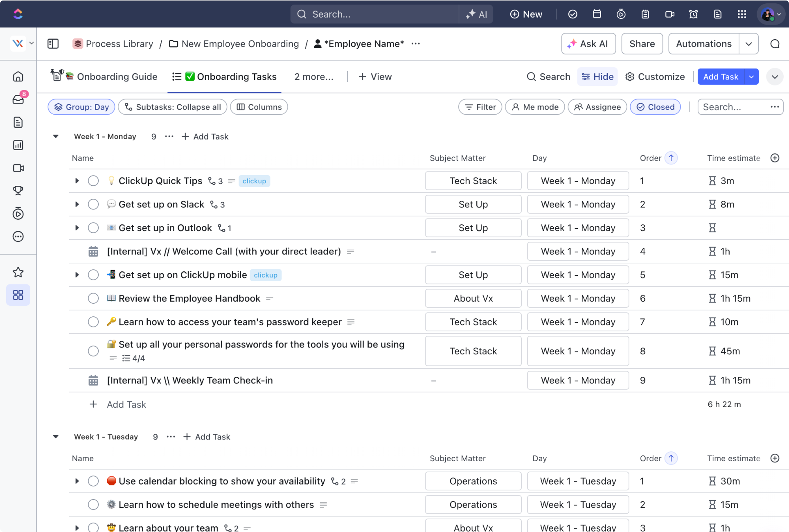Collapse the Week 1 - Monday group
Screen dimensions: 789x532
click(x=56, y=136)
